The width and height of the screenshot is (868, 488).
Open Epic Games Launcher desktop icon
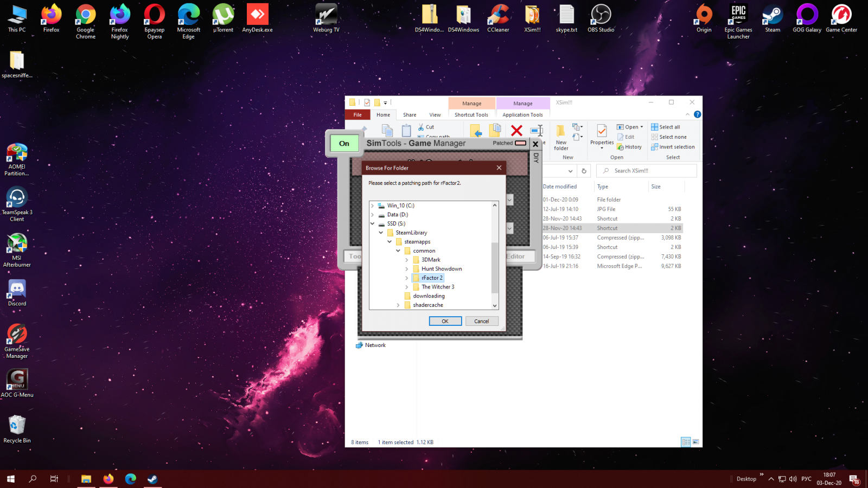coord(738,22)
